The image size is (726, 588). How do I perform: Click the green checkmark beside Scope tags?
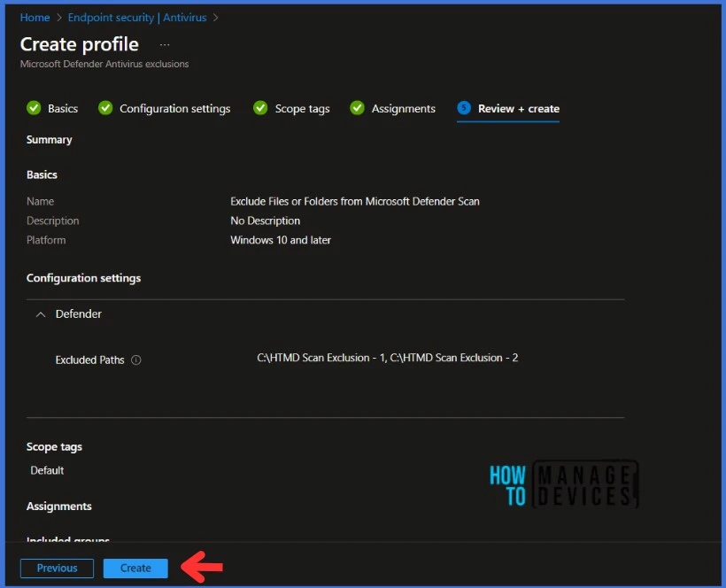click(260, 108)
